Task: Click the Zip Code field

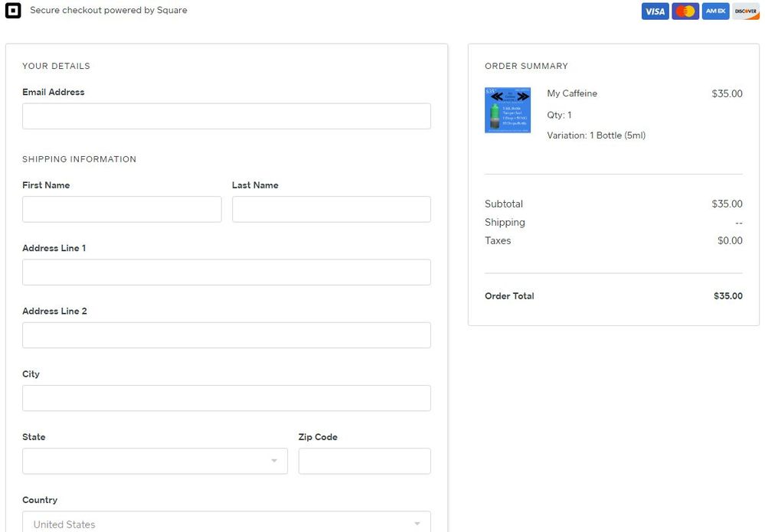Action: (x=364, y=461)
